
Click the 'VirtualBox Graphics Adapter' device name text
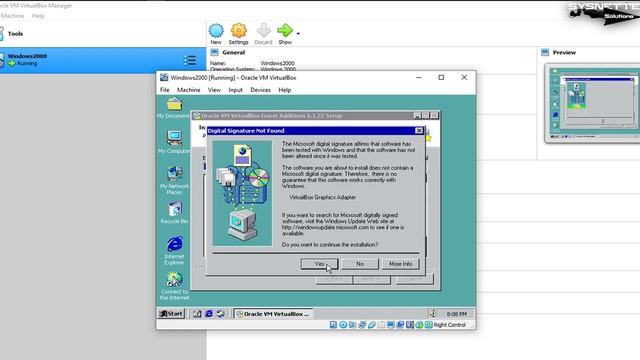pyautogui.click(x=322, y=197)
